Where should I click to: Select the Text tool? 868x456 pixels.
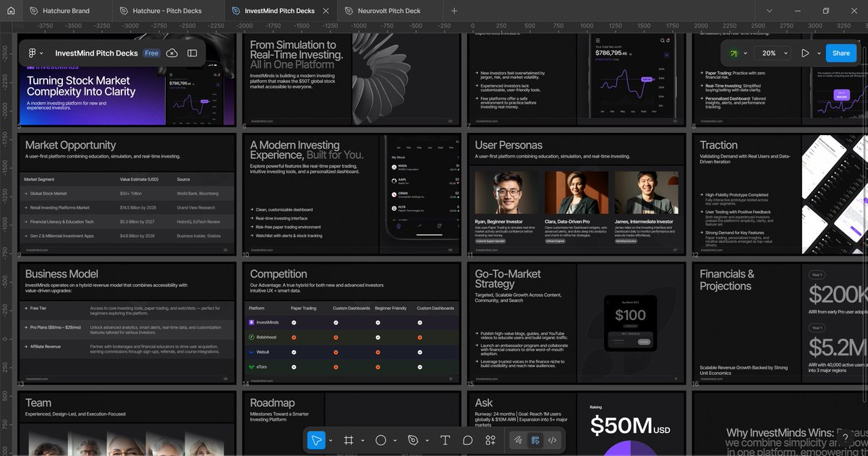point(445,439)
